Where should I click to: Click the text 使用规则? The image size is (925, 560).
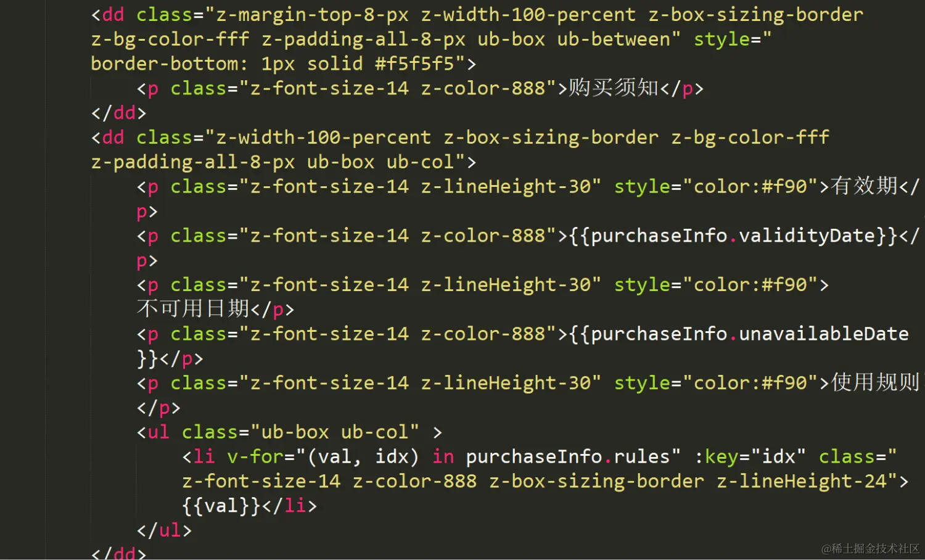pos(875,382)
